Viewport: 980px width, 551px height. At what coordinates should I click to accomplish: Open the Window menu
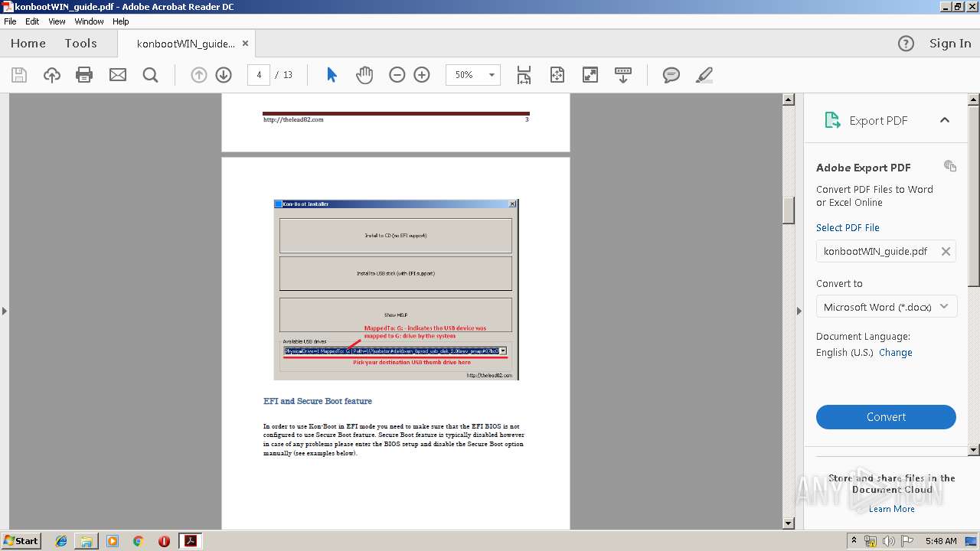pos(89,21)
